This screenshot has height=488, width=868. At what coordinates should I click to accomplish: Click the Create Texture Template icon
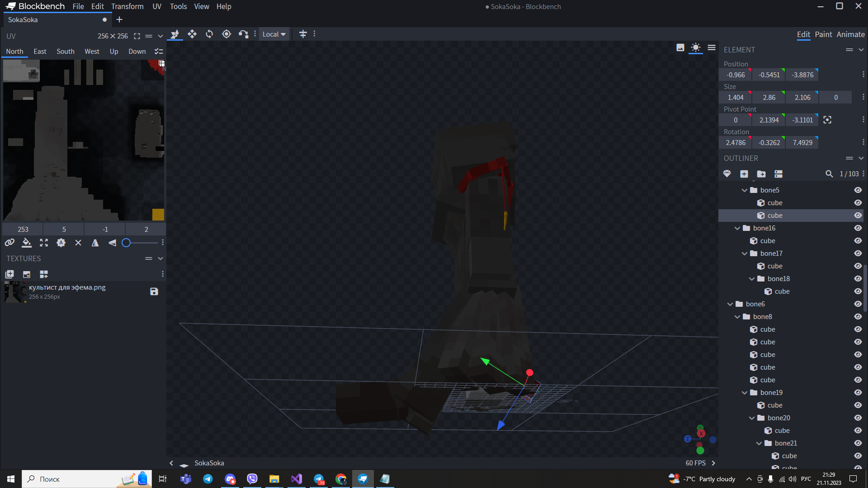click(x=44, y=274)
